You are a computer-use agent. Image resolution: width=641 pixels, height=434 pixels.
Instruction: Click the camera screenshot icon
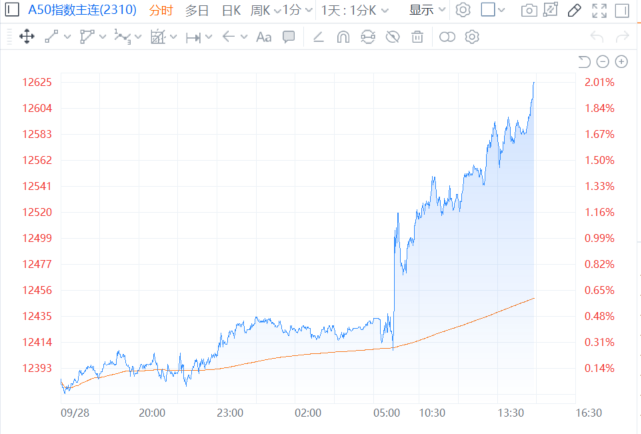coord(529,11)
